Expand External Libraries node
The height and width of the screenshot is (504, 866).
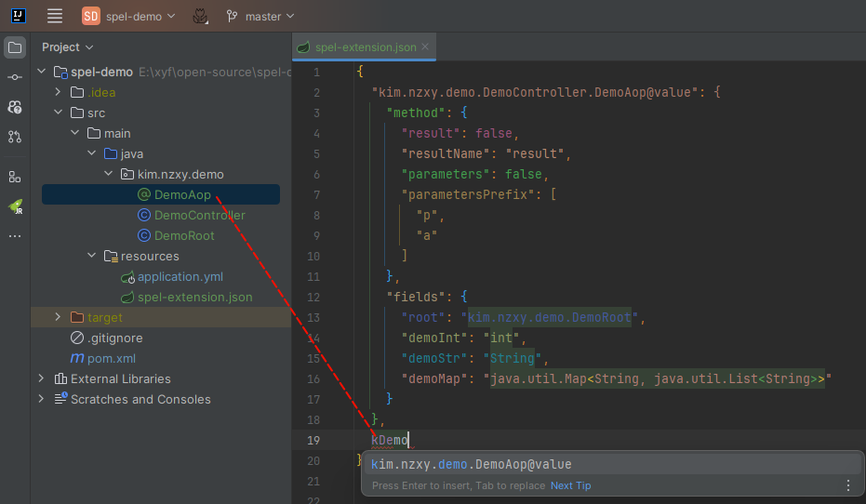[x=42, y=378]
